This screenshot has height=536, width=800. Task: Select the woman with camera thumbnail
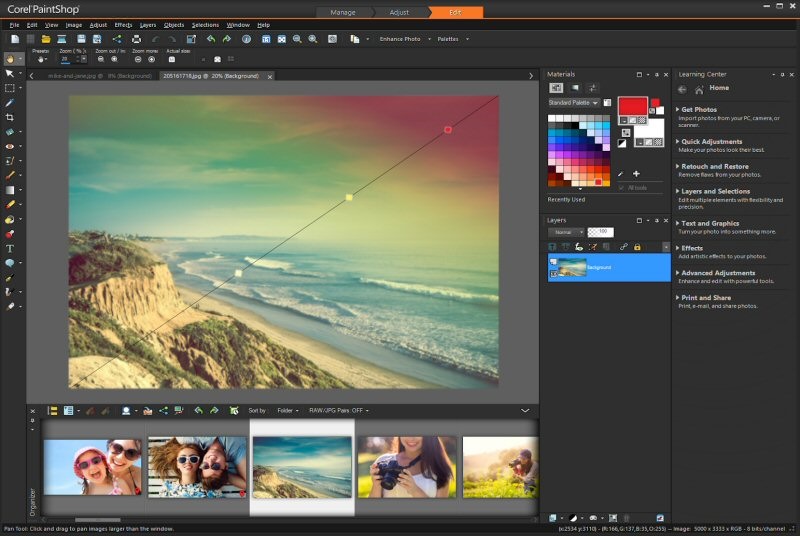[407, 466]
